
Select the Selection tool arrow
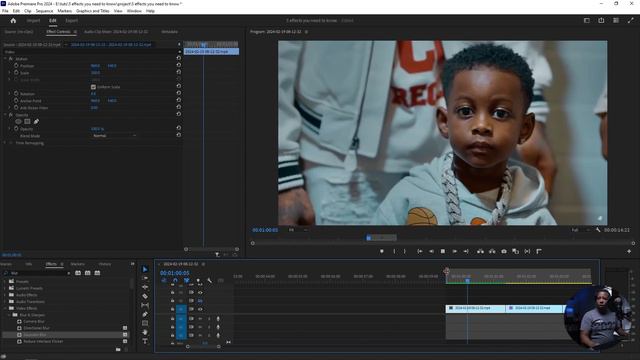tap(145, 269)
